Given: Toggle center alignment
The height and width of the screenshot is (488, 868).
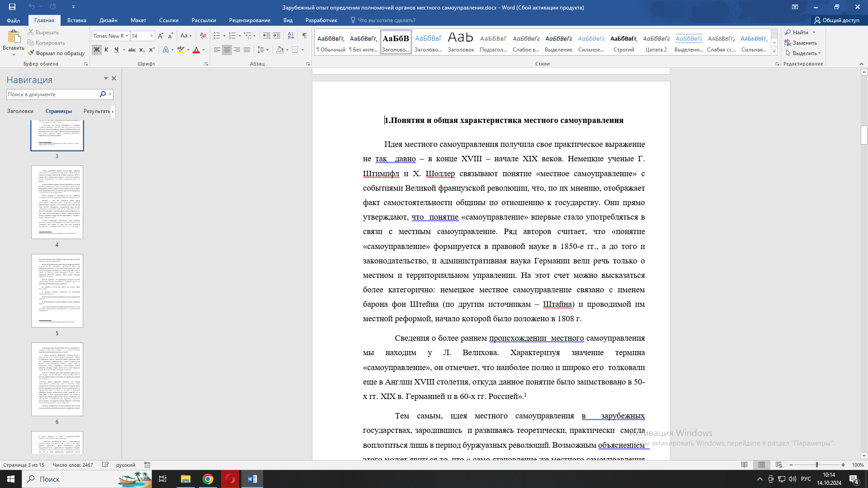Looking at the screenshot, I should tap(227, 50).
